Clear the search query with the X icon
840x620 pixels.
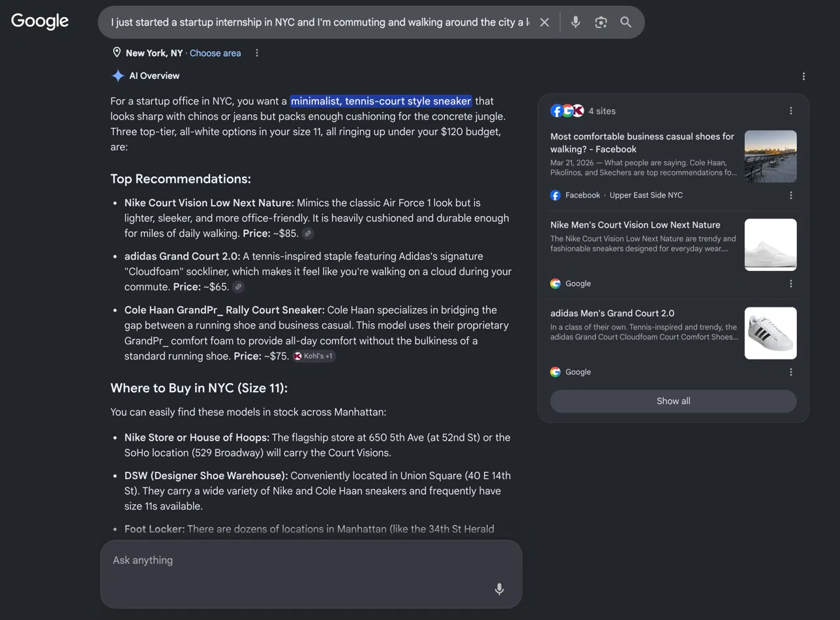coord(545,22)
